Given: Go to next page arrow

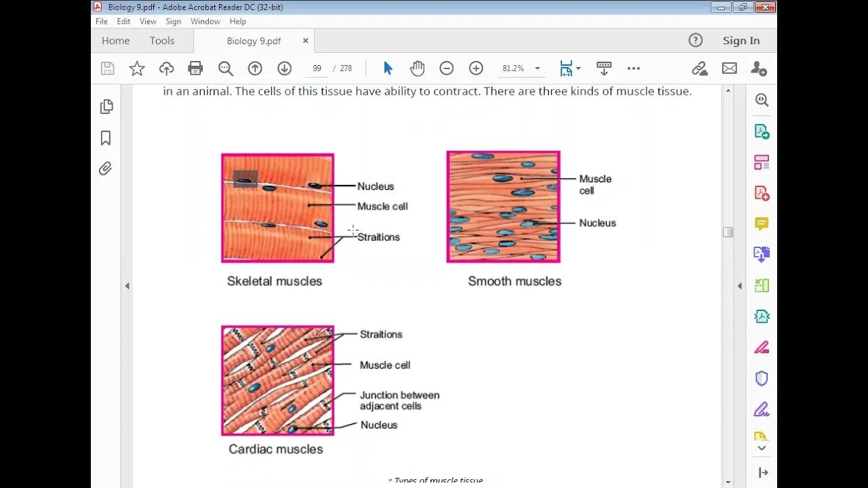Looking at the screenshot, I should (284, 68).
